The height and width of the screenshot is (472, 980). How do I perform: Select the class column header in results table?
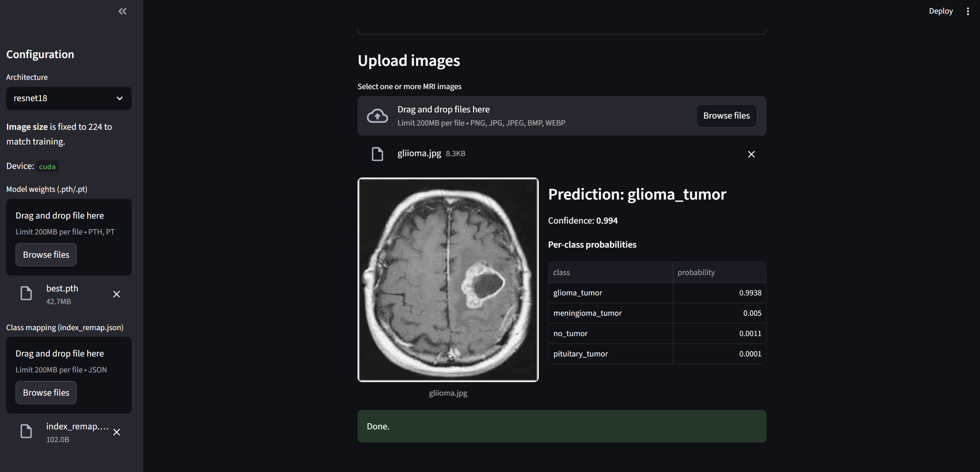[x=561, y=272]
